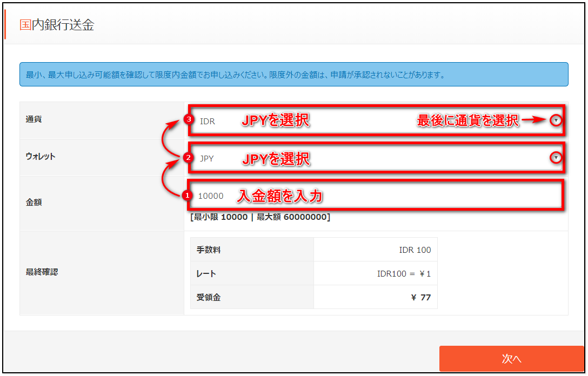Screen dimensions: 588x376
Task: Open the ウォレット wallet dropdown showing JPY
Action: (376, 158)
